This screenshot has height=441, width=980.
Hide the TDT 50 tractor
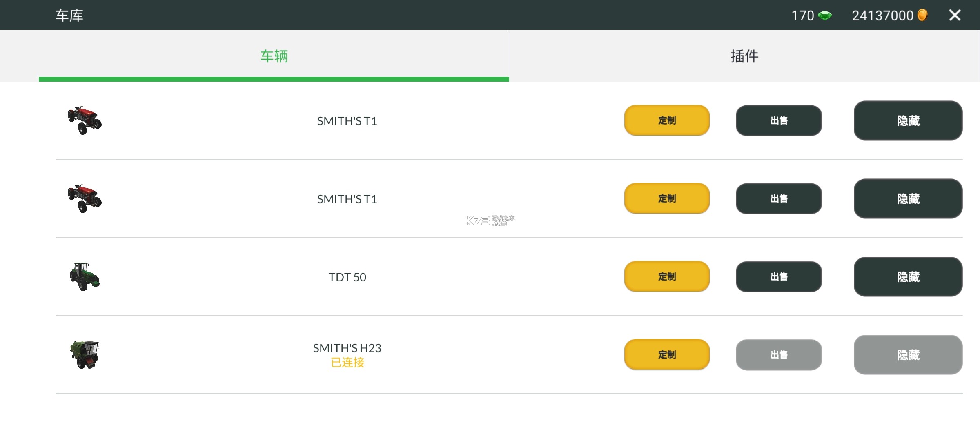pyautogui.click(x=908, y=276)
